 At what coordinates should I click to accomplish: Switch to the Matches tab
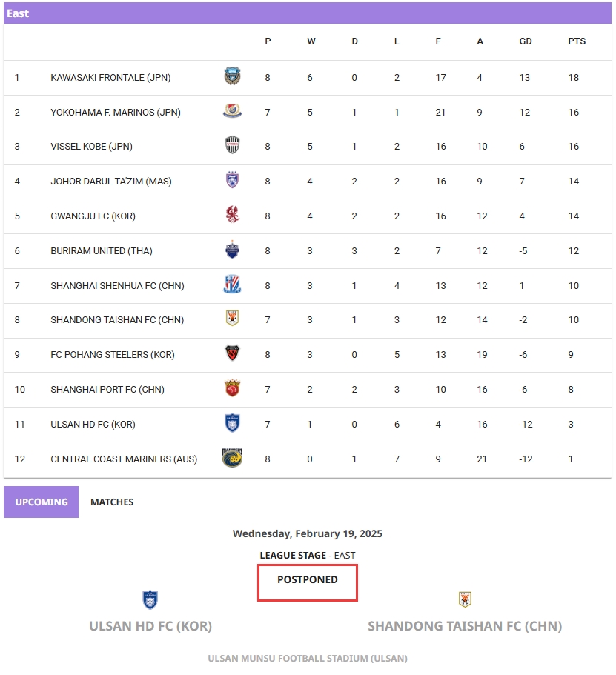[x=112, y=502]
